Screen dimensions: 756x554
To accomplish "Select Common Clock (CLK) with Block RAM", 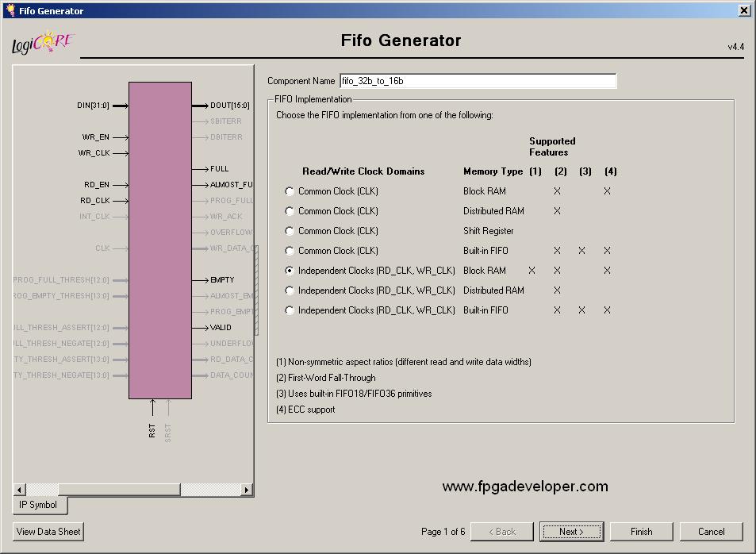I will (289, 190).
